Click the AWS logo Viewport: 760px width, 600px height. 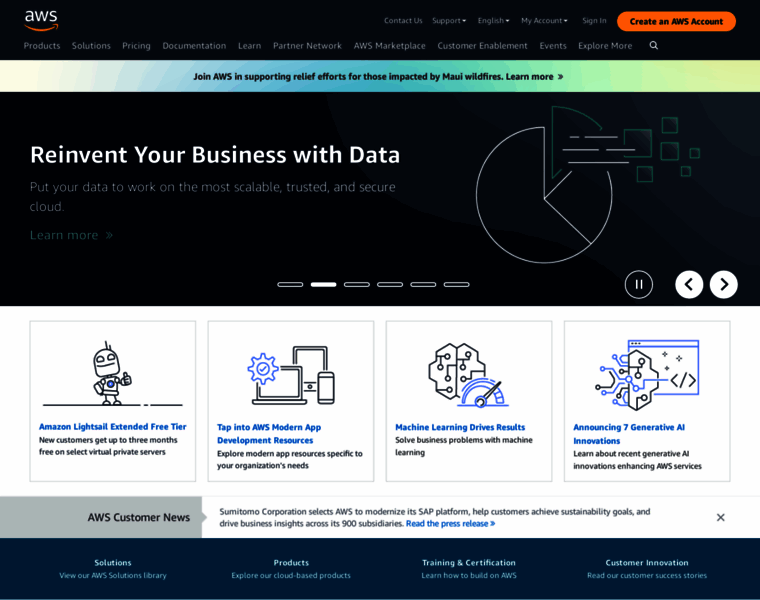(41, 20)
